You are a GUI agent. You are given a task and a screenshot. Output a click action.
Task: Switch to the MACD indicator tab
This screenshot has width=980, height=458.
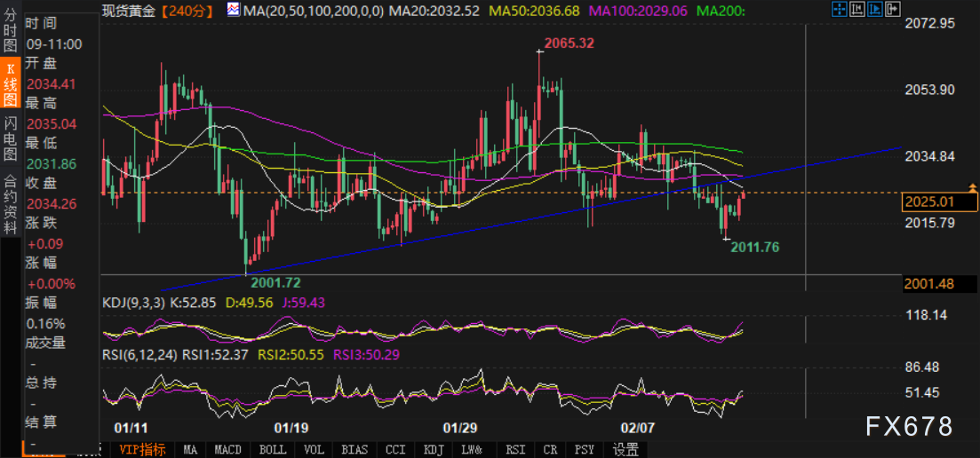pyautogui.click(x=227, y=450)
